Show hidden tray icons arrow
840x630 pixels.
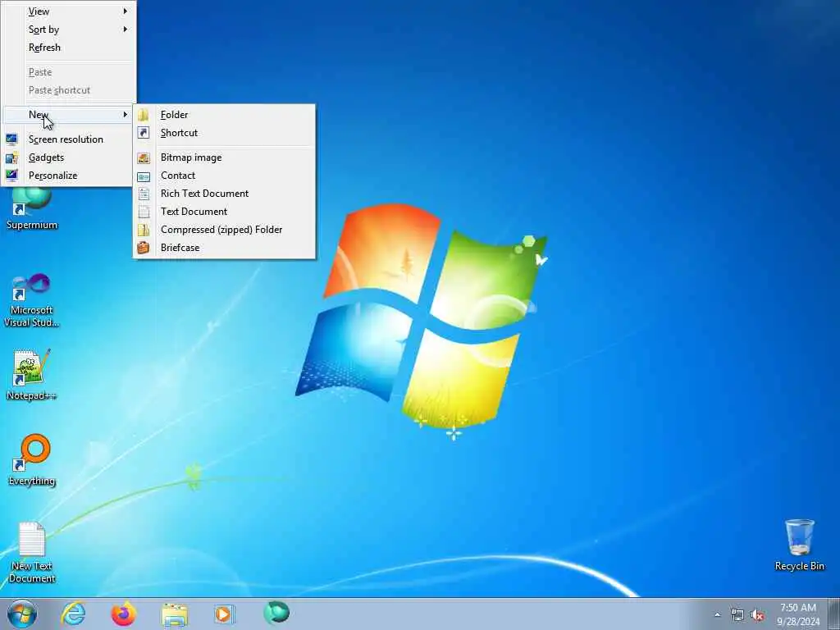[717, 615]
